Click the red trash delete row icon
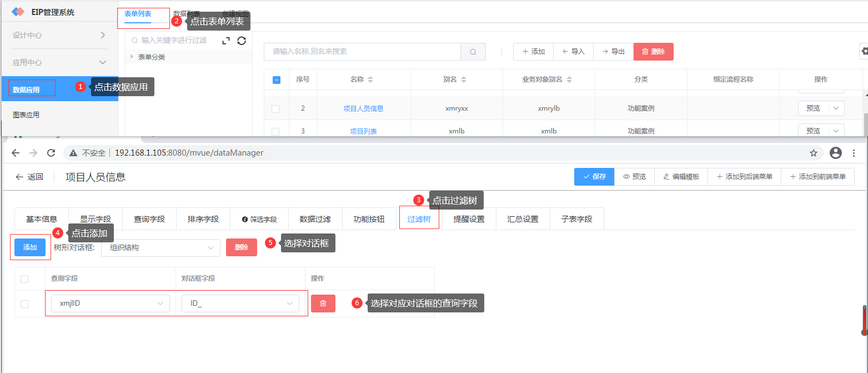This screenshot has width=868, height=373. click(x=323, y=304)
